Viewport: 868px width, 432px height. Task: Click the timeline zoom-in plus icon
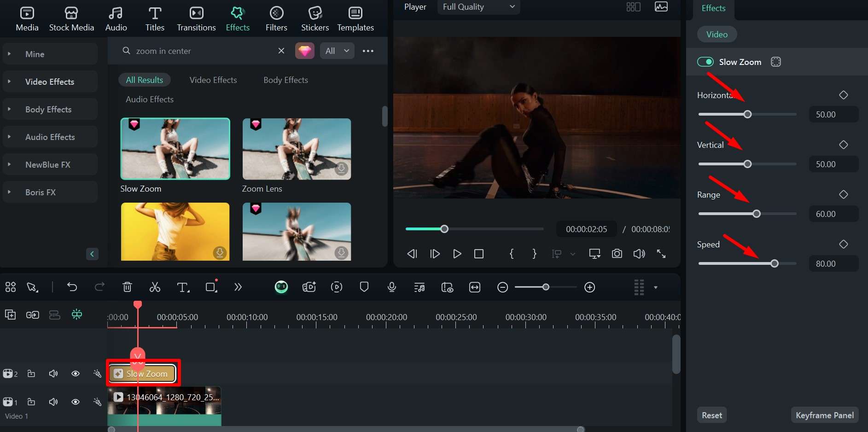[x=589, y=287]
